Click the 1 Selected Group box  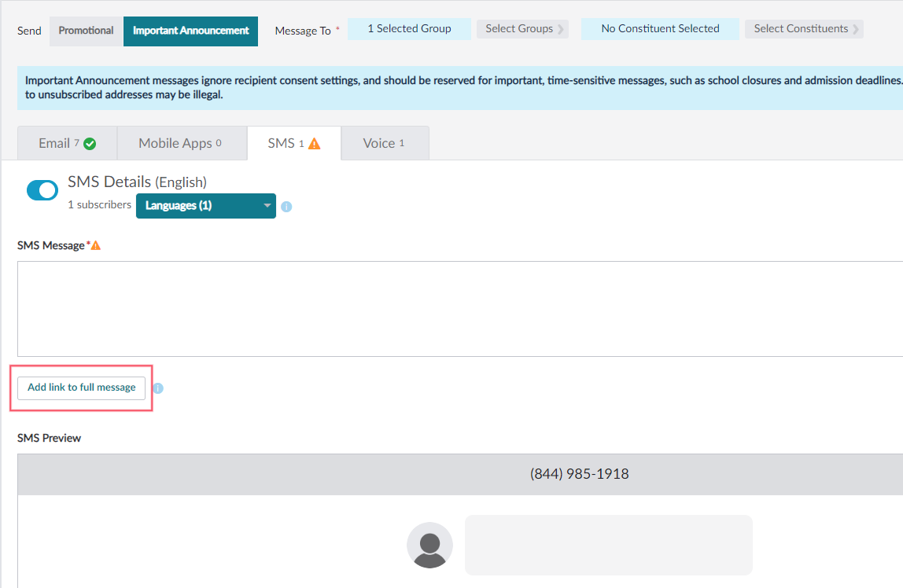410,29
